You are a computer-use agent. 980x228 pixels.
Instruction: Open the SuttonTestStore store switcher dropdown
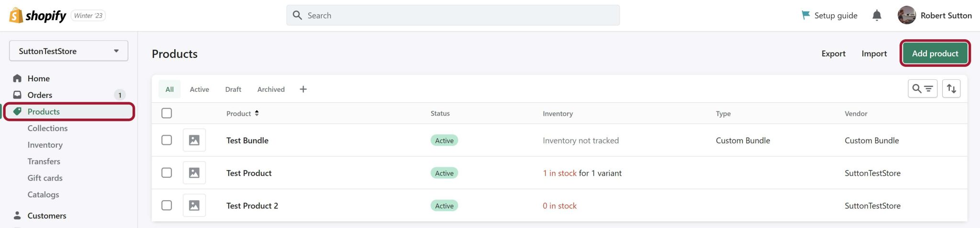[68, 51]
